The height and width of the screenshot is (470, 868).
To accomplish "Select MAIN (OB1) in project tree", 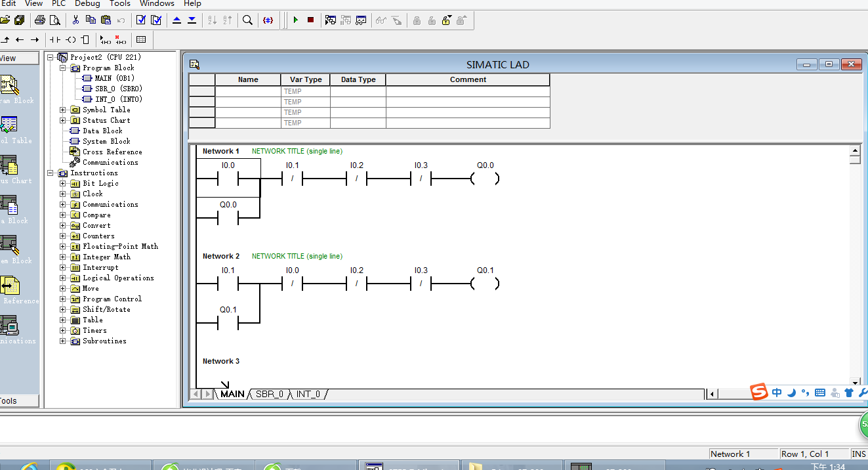I will (x=114, y=78).
